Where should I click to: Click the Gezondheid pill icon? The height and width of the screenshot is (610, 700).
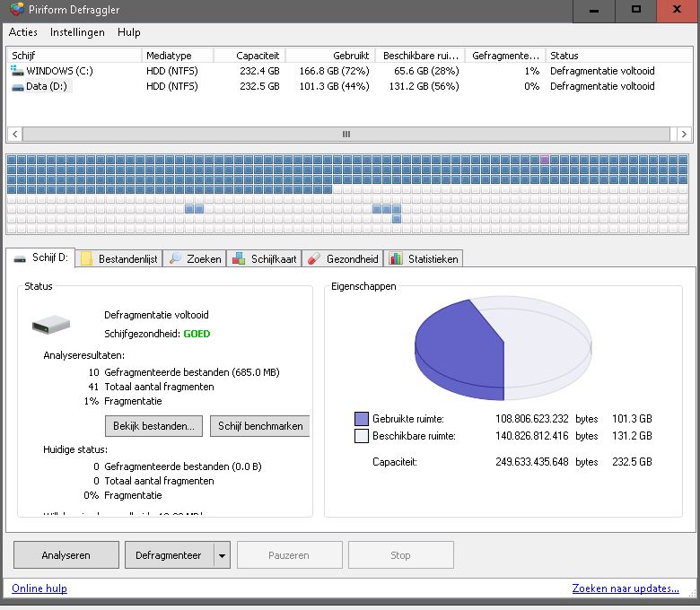point(314,258)
